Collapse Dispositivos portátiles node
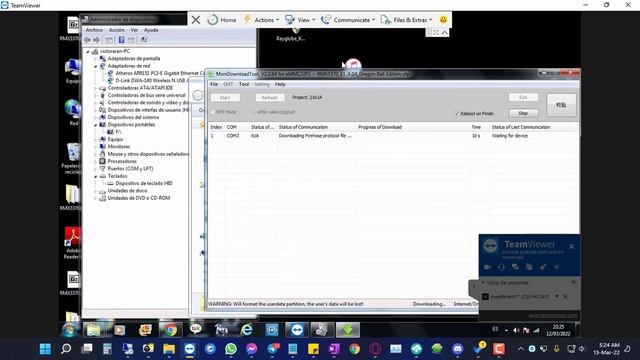 [x=96, y=125]
